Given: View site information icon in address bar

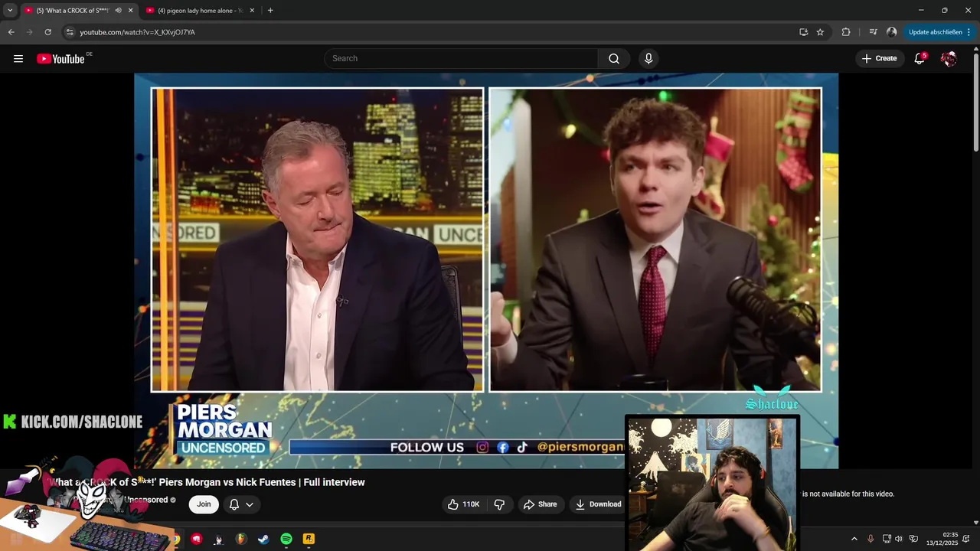Looking at the screenshot, I should point(70,32).
